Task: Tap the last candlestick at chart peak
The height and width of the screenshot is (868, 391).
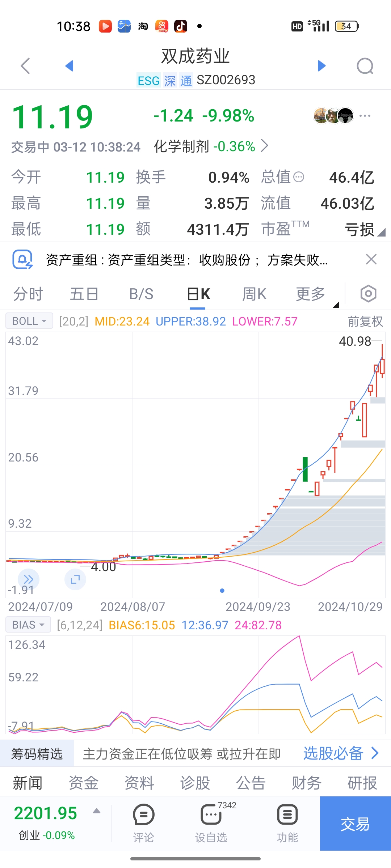Action: 382,362
